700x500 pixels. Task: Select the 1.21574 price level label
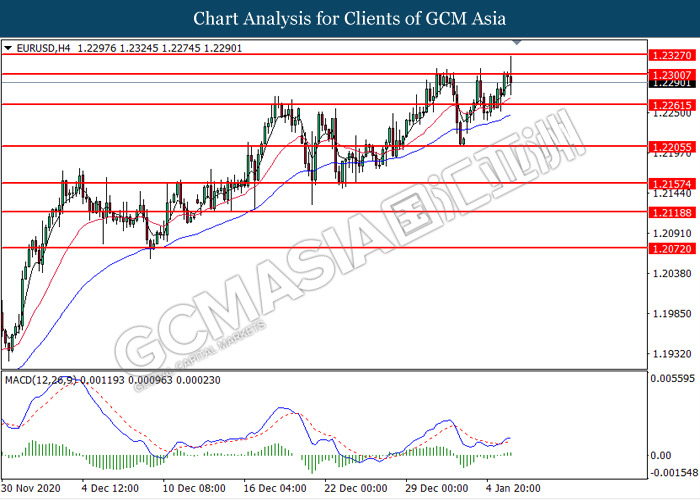[x=672, y=184]
